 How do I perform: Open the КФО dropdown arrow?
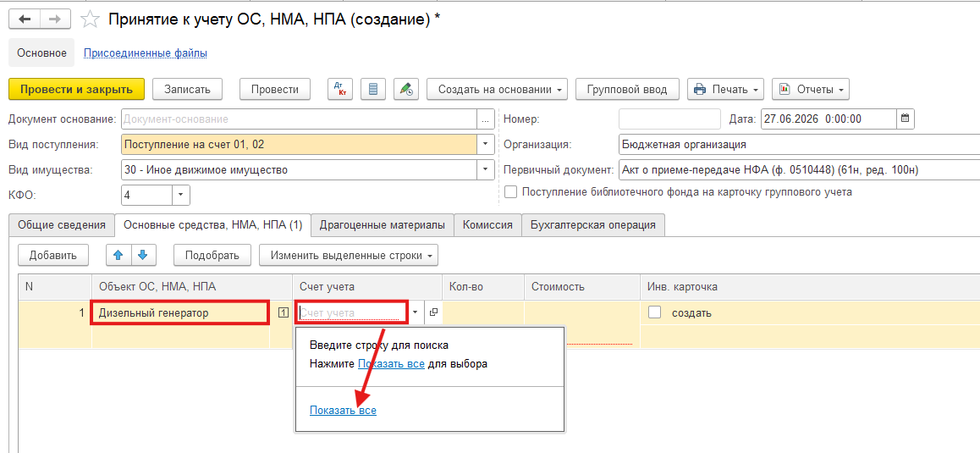coord(180,196)
